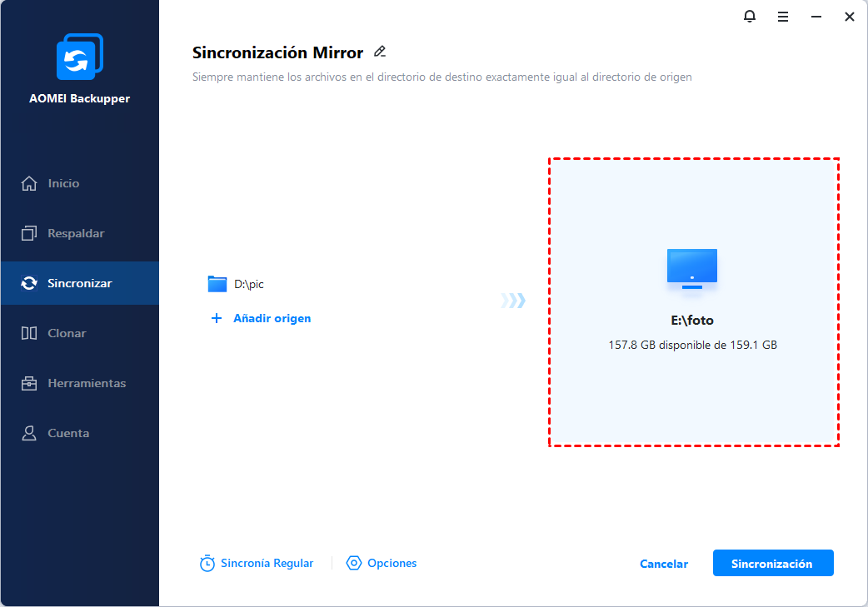Click the Sincronizar circular arrows icon
Screen dimensions: 868x607
click(x=29, y=283)
